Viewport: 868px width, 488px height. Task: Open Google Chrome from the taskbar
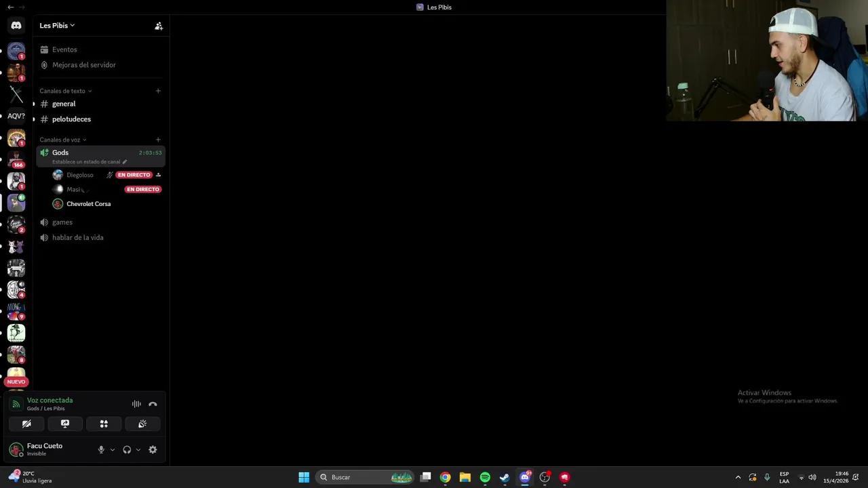tap(445, 477)
